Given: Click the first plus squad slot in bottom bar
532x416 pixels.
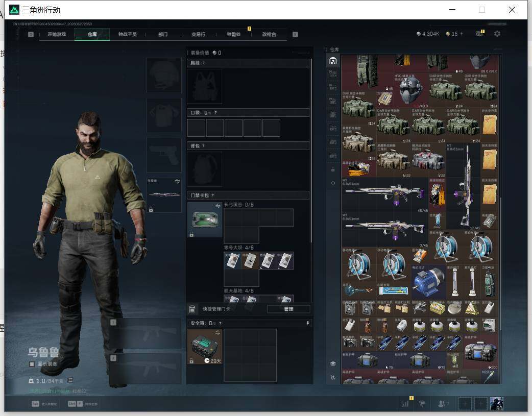Looking at the screenshot, I should pos(465,404).
